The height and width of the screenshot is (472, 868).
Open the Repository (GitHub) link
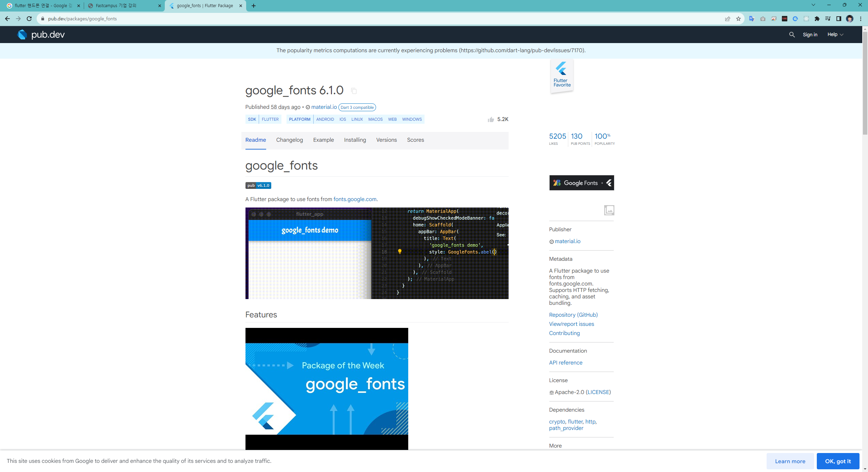573,315
